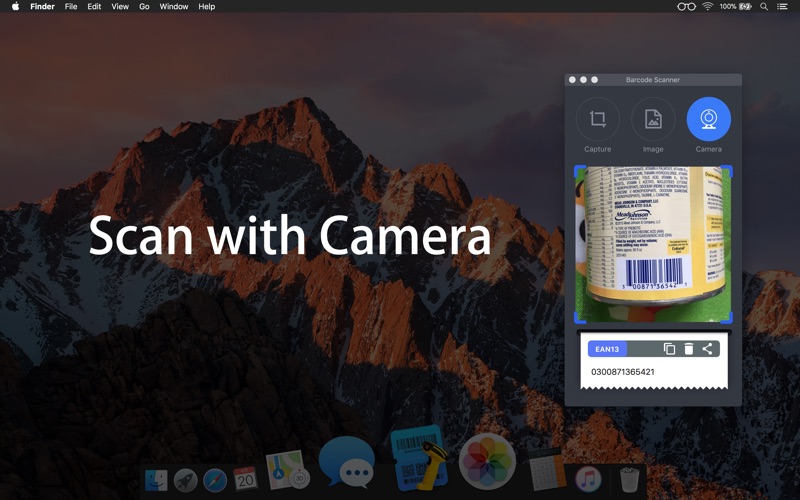Delete the scanned EAN13 result
Viewport: 800px width, 500px height.
[x=688, y=349]
